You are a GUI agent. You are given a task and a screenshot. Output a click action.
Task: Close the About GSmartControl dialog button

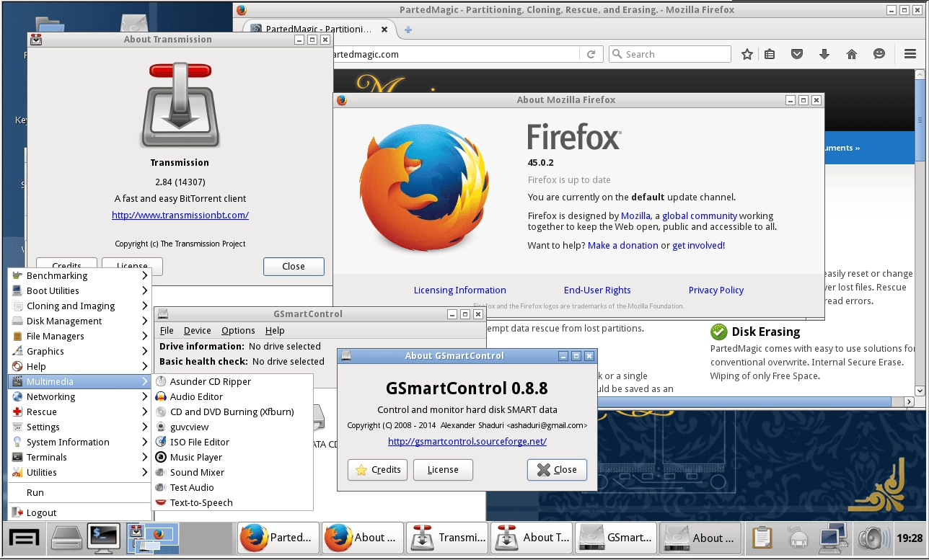(557, 469)
